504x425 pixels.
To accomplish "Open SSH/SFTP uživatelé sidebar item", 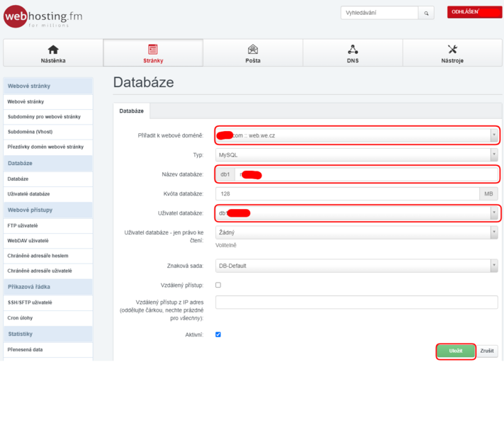I will point(48,302).
